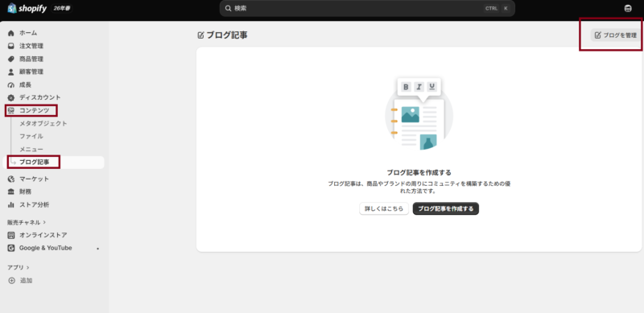Open ディスカウント discounts page
The image size is (644, 313).
[39, 97]
